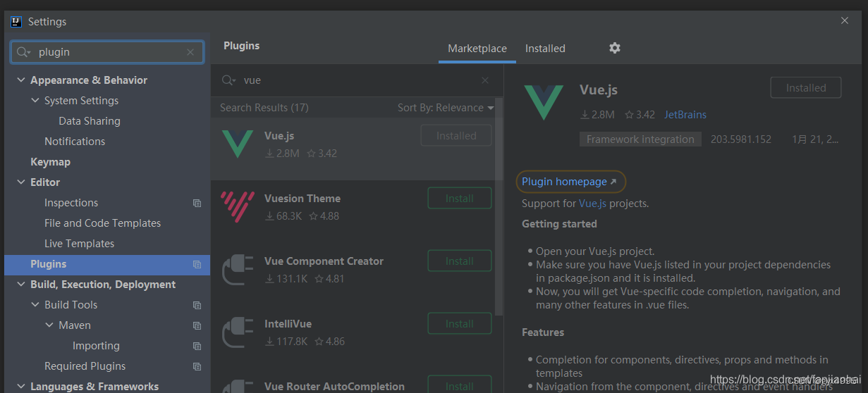
Task: Click project-level icon beside Plugins
Action: [197, 264]
